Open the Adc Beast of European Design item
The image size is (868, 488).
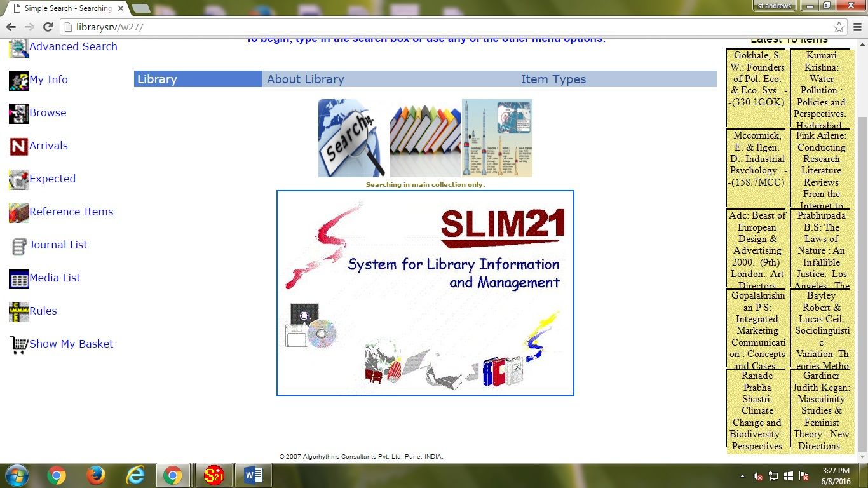(x=757, y=250)
